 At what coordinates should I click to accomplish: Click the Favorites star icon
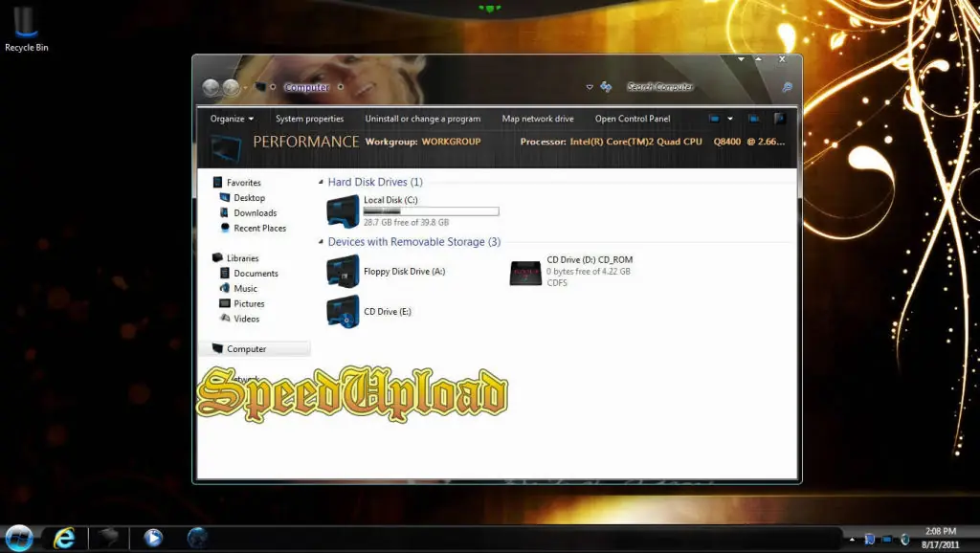tap(217, 182)
